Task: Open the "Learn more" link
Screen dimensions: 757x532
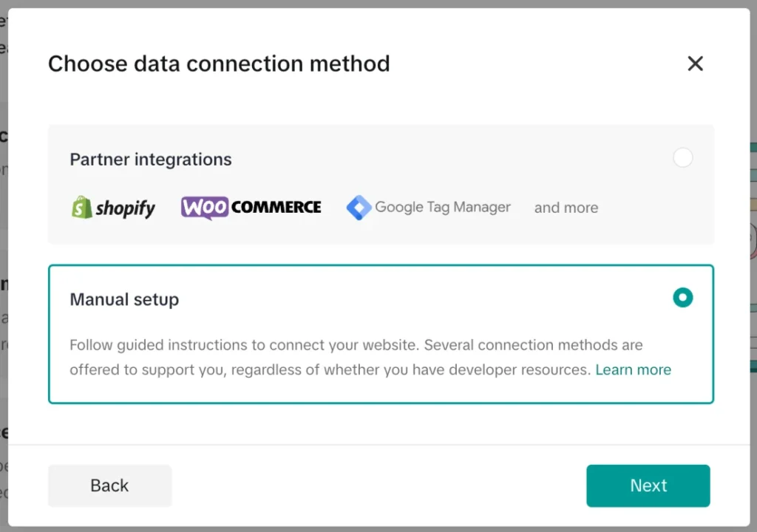Action: [x=633, y=369]
